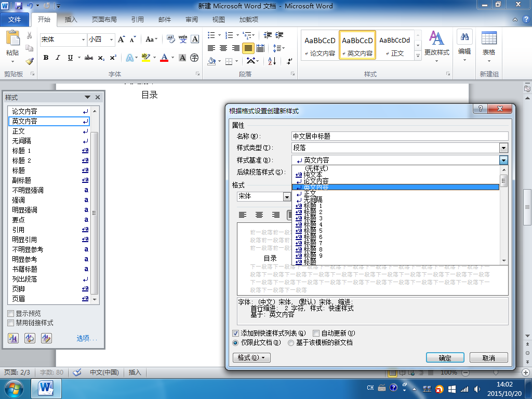Click the text highlight color icon
The height and width of the screenshot is (399, 532).
point(146,58)
